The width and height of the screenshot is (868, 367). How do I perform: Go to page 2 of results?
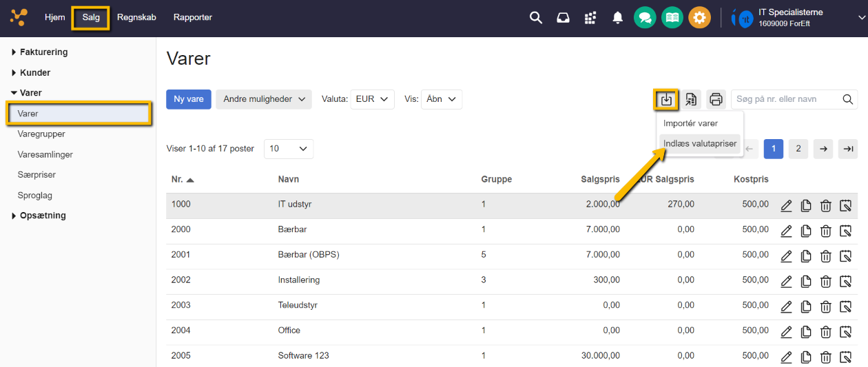pos(798,149)
